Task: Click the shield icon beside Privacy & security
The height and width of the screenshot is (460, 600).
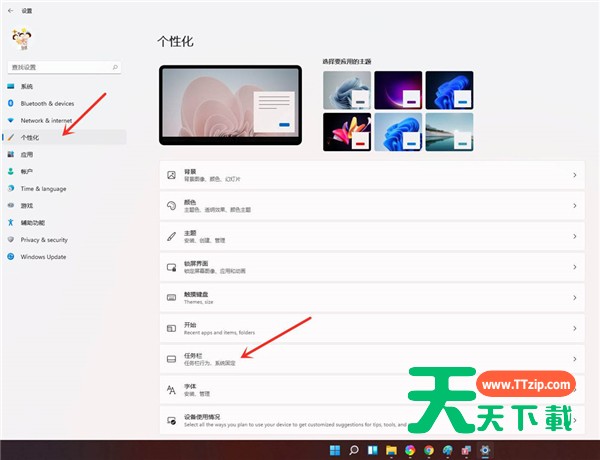Action: click(x=11, y=240)
